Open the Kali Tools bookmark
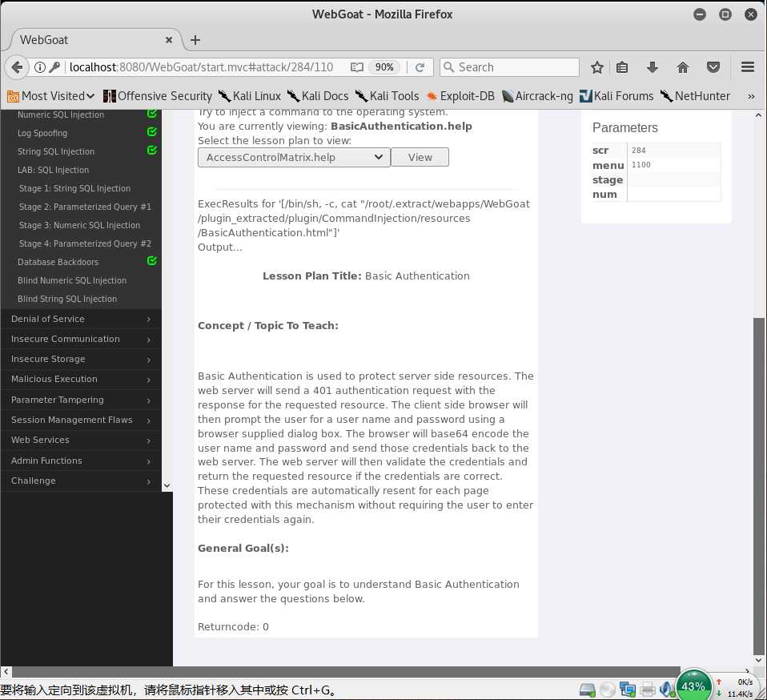This screenshot has height=700, width=767. [387, 96]
